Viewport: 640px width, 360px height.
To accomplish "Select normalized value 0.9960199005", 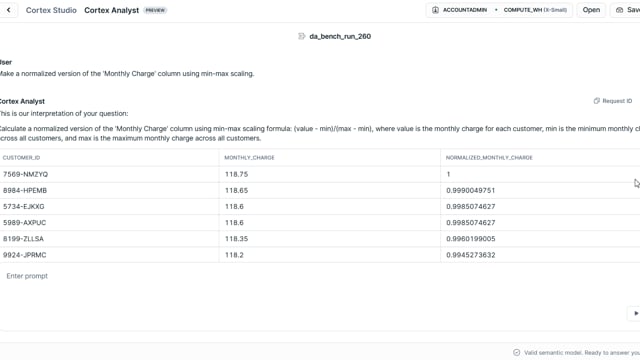I will click(471, 239).
